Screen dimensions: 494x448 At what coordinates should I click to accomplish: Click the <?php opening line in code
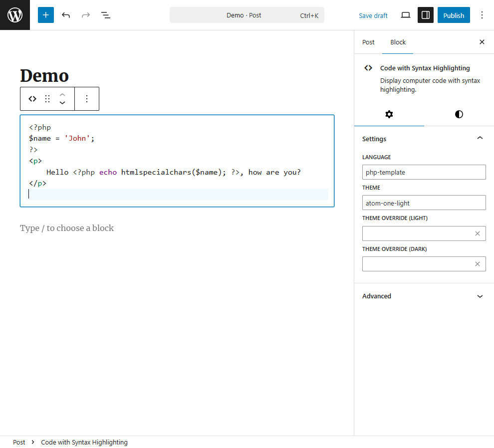tap(40, 127)
